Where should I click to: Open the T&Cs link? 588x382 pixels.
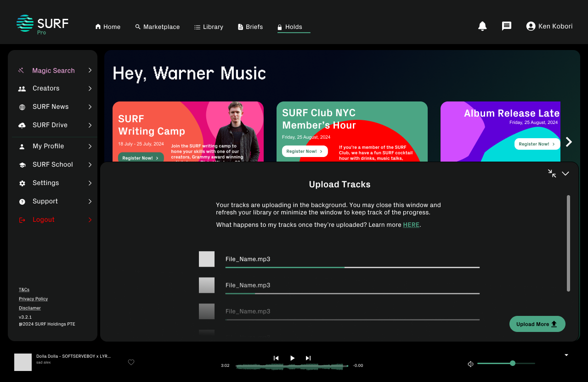(24, 290)
